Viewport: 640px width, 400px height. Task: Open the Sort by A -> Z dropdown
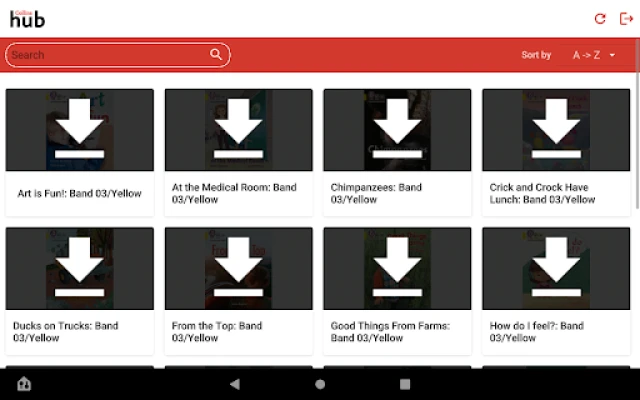point(587,55)
